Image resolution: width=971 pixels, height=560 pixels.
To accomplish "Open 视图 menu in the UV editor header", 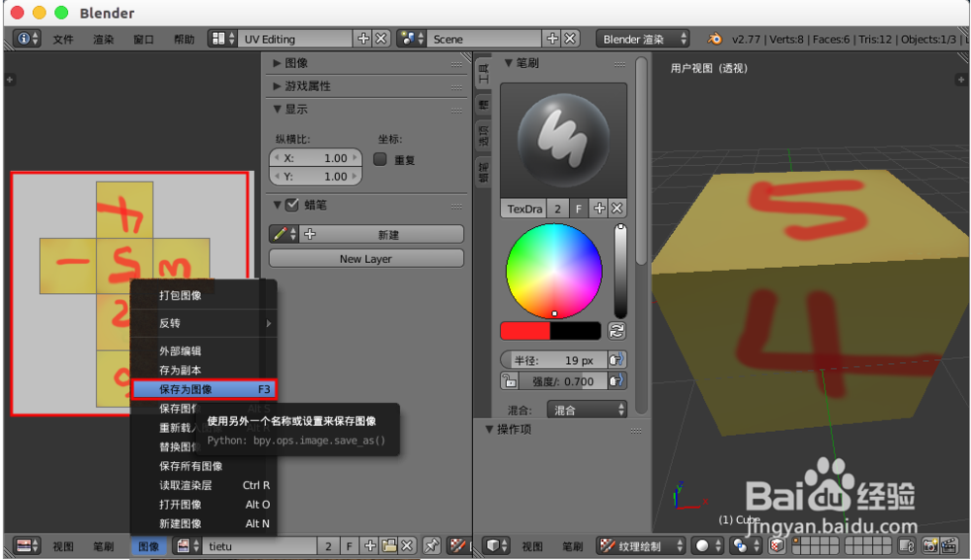I will click(62, 545).
